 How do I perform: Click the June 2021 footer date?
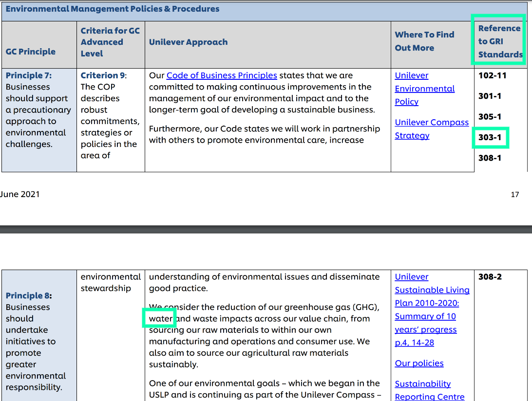coord(19,194)
